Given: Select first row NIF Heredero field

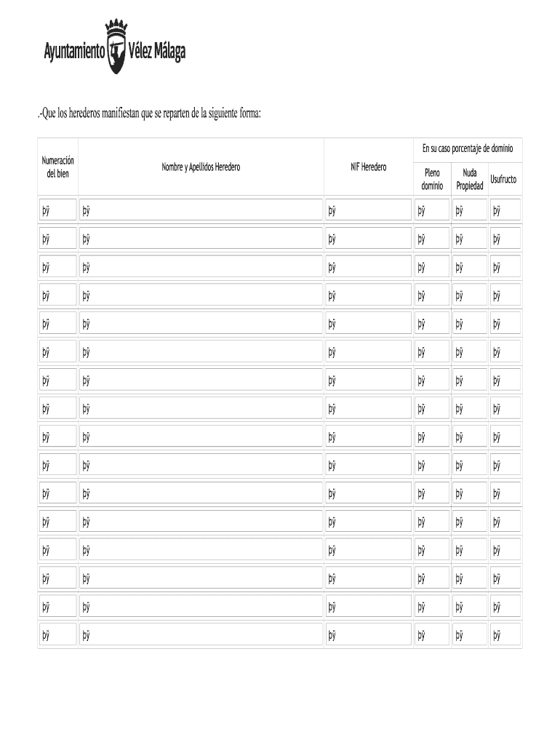Looking at the screenshot, I should pos(368,211).
